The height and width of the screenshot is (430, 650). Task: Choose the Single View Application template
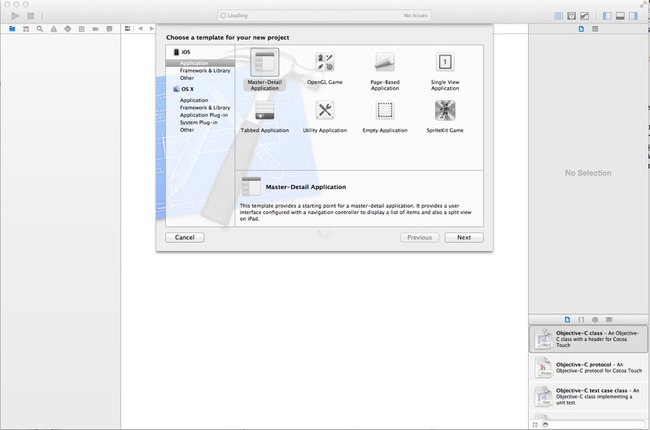tap(445, 70)
